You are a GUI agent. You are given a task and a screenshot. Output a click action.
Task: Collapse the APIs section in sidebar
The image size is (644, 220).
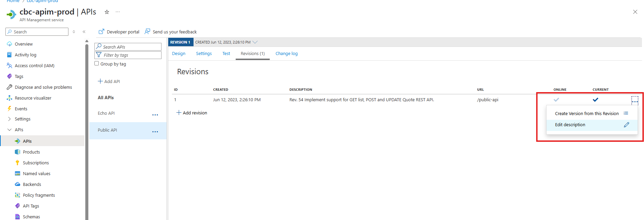pos(9,130)
